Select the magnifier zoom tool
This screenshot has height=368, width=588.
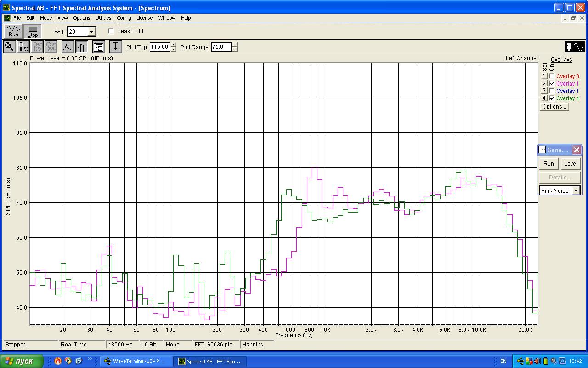click(x=9, y=46)
